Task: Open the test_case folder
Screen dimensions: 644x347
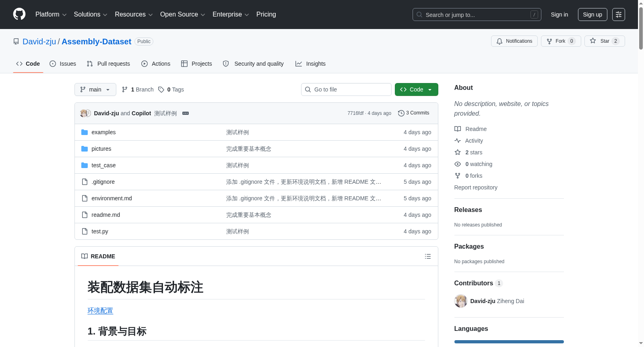Action: coord(103,165)
